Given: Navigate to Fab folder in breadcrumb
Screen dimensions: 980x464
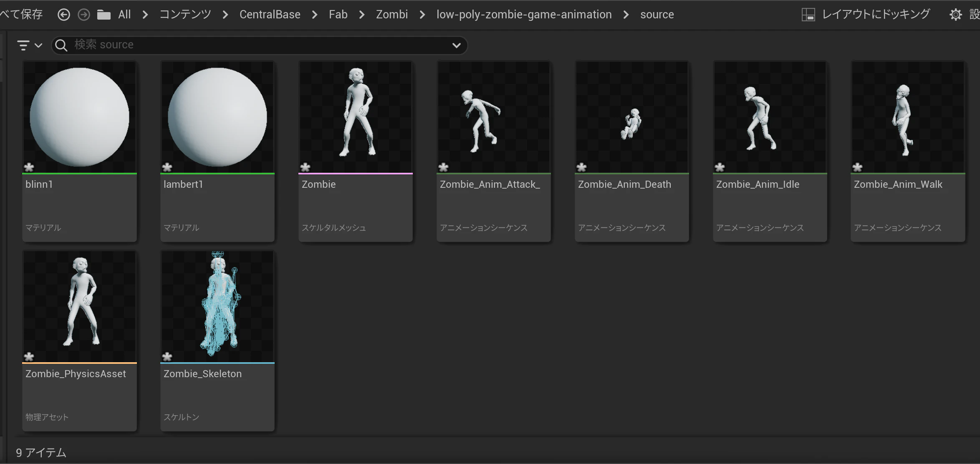Looking at the screenshot, I should (x=338, y=15).
